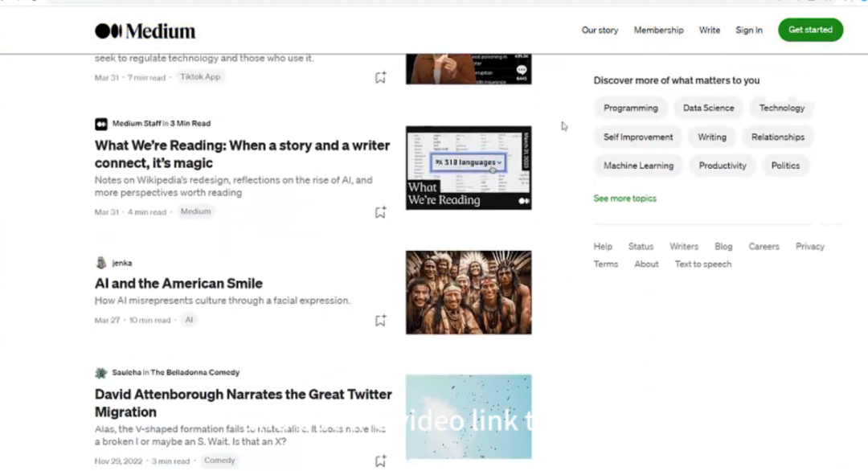Choose the Data Science topic
This screenshot has width=868, height=471.
pyautogui.click(x=708, y=109)
